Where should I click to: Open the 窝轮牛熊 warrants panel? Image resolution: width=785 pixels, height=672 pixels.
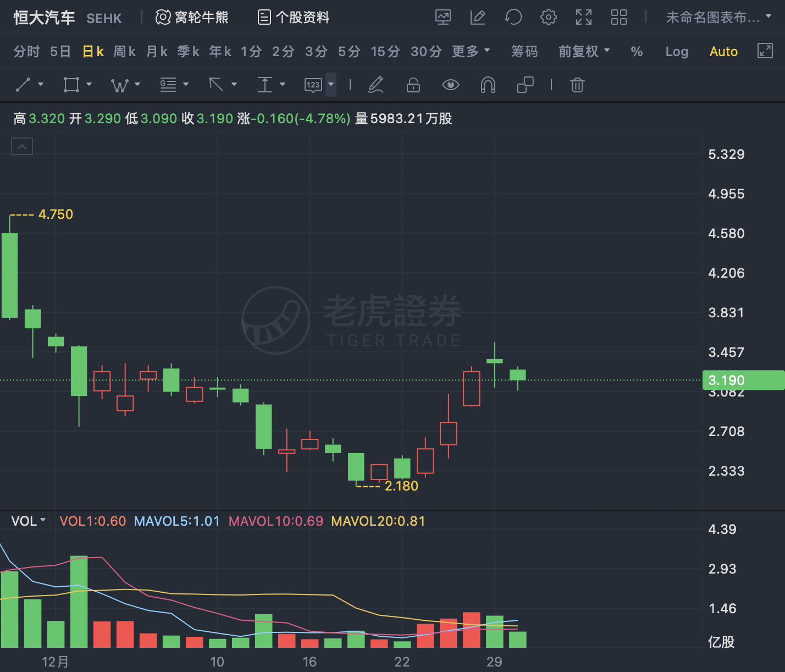point(191,18)
